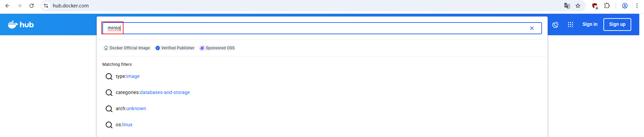Viewport: 644px width, 137px height.
Task: Select the type:image filter suggestion
Action: coord(128,77)
